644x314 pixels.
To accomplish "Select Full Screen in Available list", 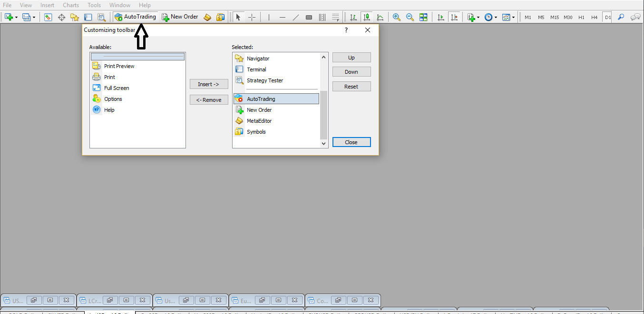I will click(137, 88).
